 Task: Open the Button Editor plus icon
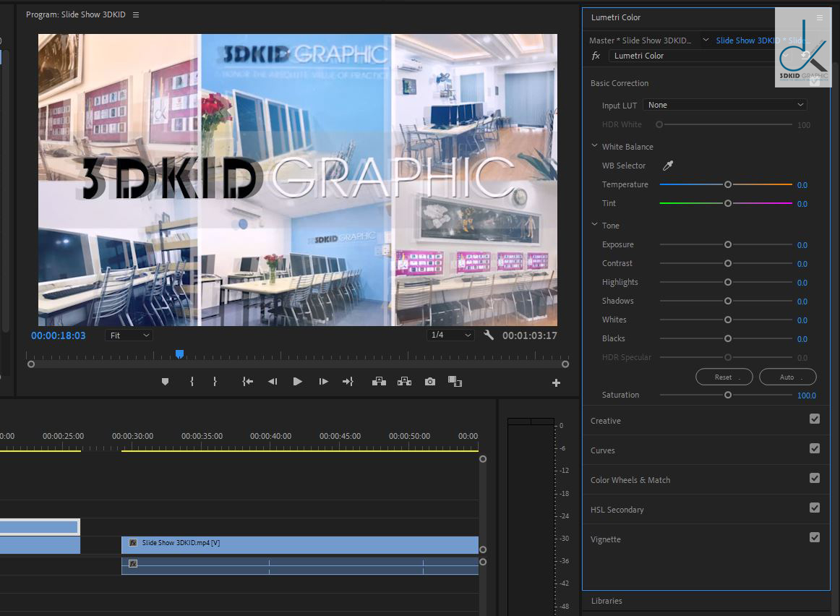point(556,382)
